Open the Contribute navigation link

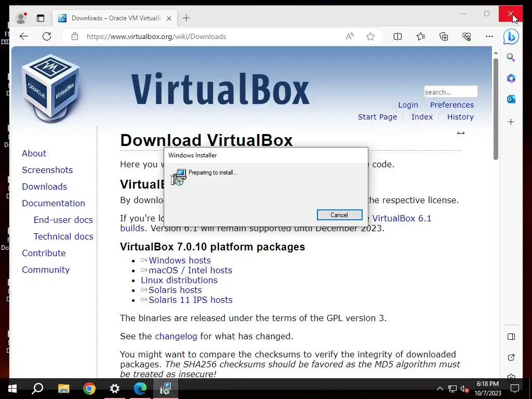tap(44, 253)
